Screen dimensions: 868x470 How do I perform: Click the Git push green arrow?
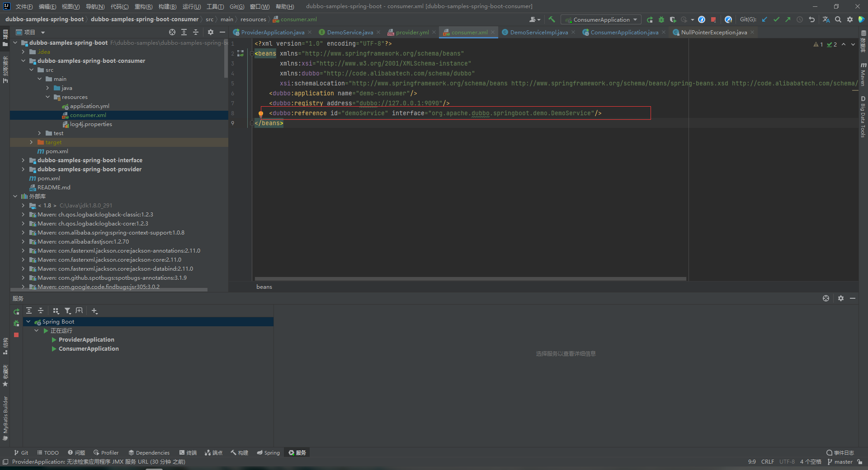tap(788, 19)
